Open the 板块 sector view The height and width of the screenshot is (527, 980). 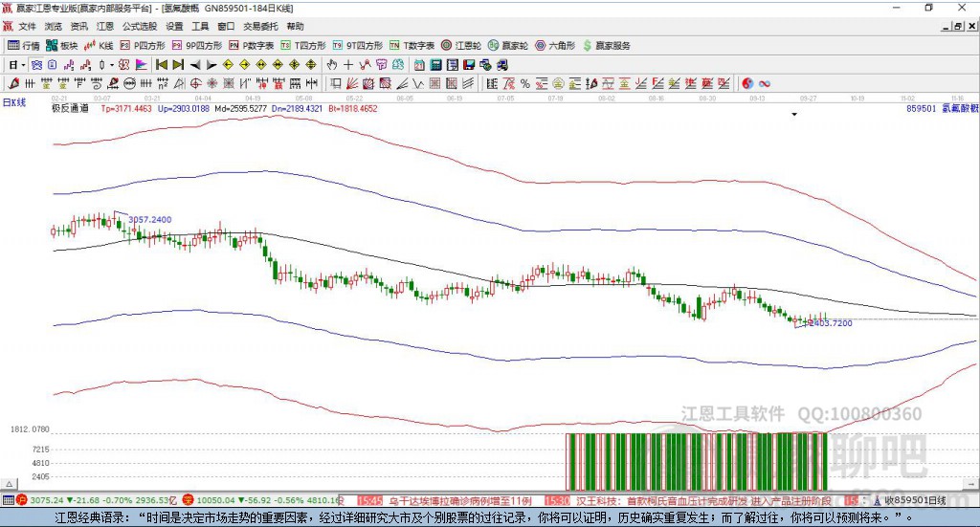click(61, 46)
